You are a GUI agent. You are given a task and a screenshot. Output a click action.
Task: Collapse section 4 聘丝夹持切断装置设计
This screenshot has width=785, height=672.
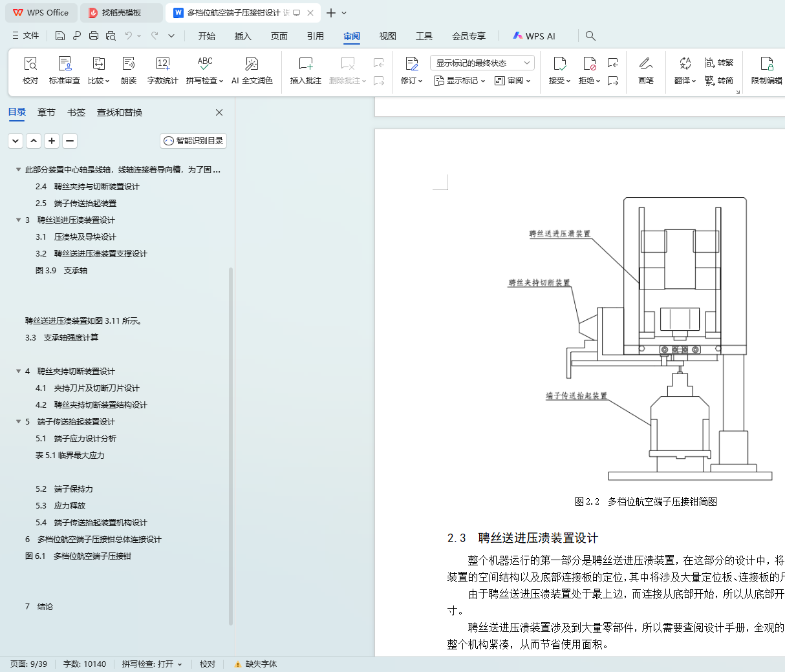coord(18,371)
